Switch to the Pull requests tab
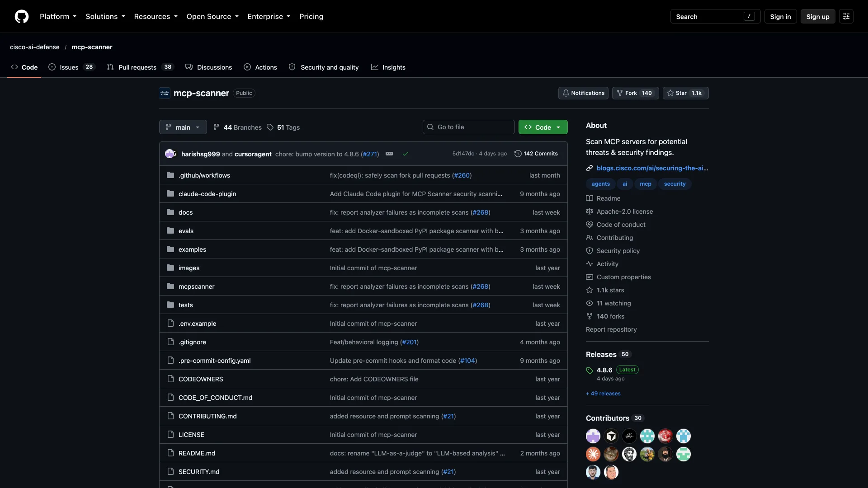 click(141, 67)
